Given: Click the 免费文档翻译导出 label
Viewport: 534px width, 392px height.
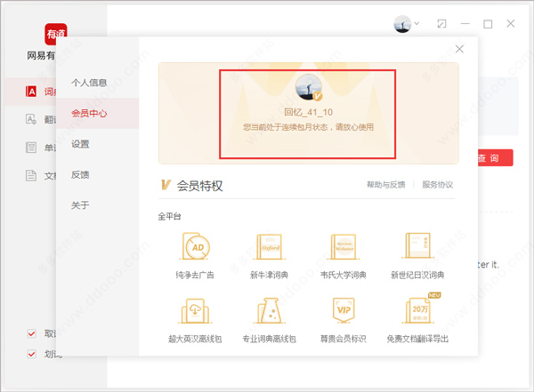Looking at the screenshot, I should (417, 339).
